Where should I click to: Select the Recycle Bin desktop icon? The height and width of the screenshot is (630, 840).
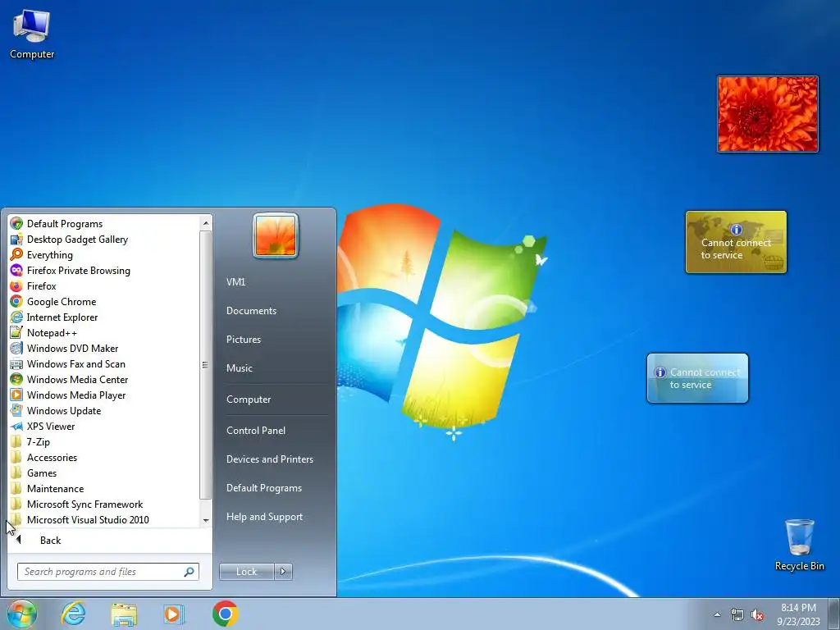799,545
